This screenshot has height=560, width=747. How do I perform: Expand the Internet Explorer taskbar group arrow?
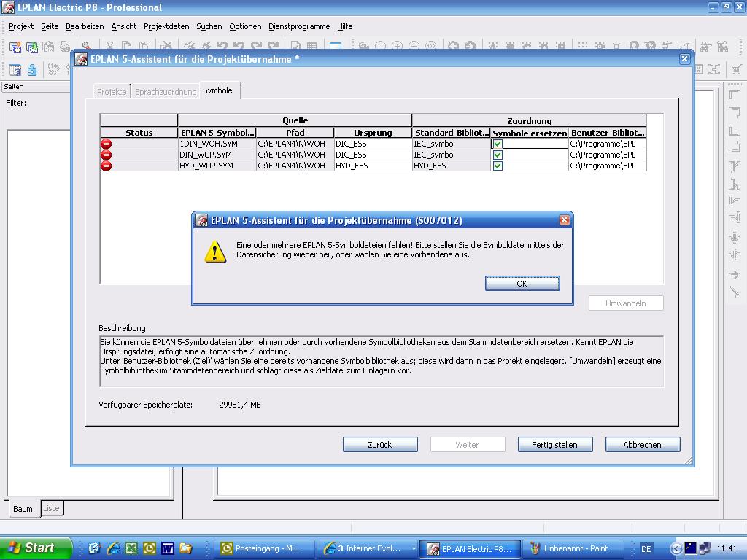[x=414, y=548]
